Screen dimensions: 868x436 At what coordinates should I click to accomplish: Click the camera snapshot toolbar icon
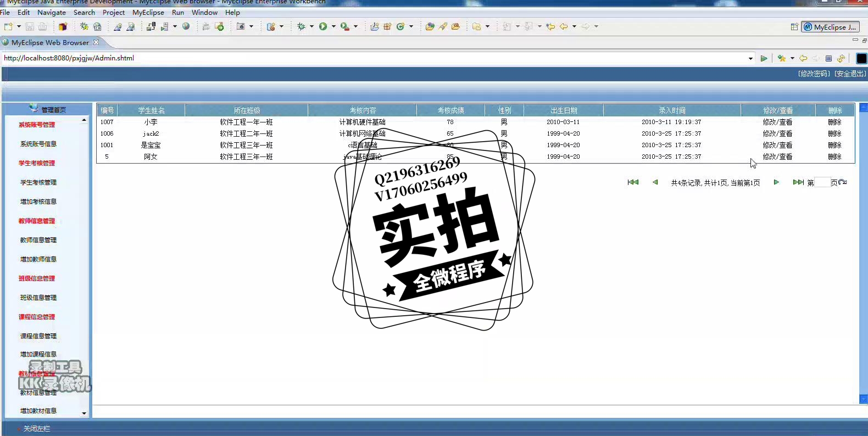click(241, 26)
